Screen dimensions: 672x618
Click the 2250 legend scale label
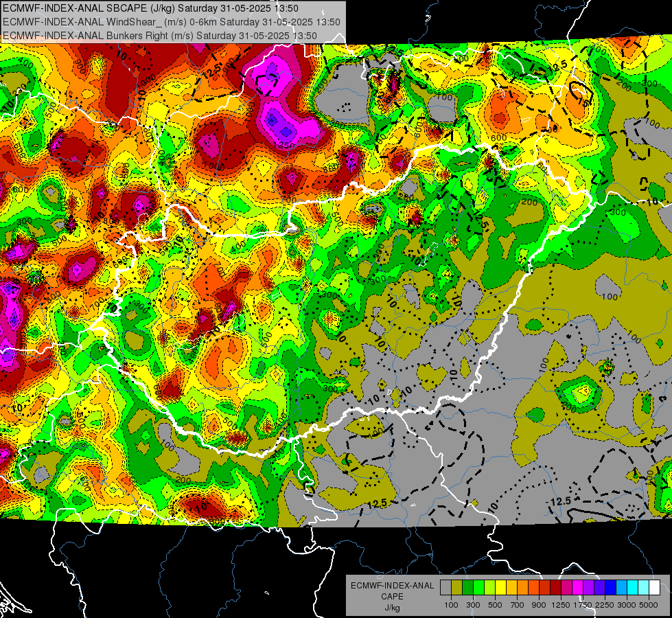tap(605, 605)
